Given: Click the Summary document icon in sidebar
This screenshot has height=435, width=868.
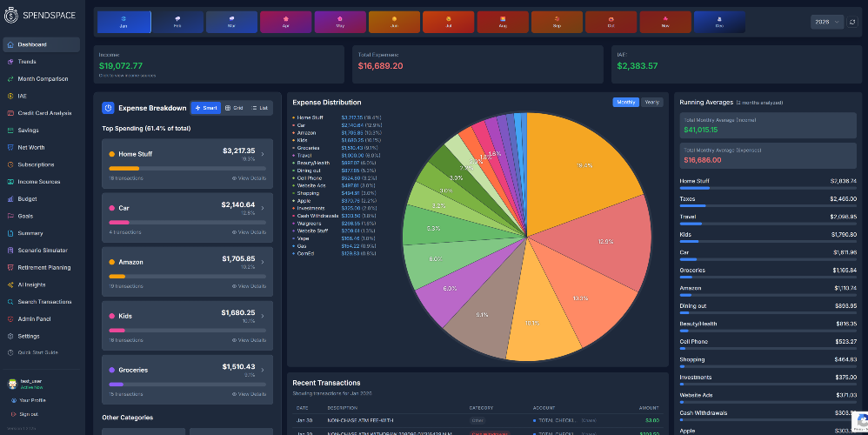Looking at the screenshot, I should (x=10, y=233).
